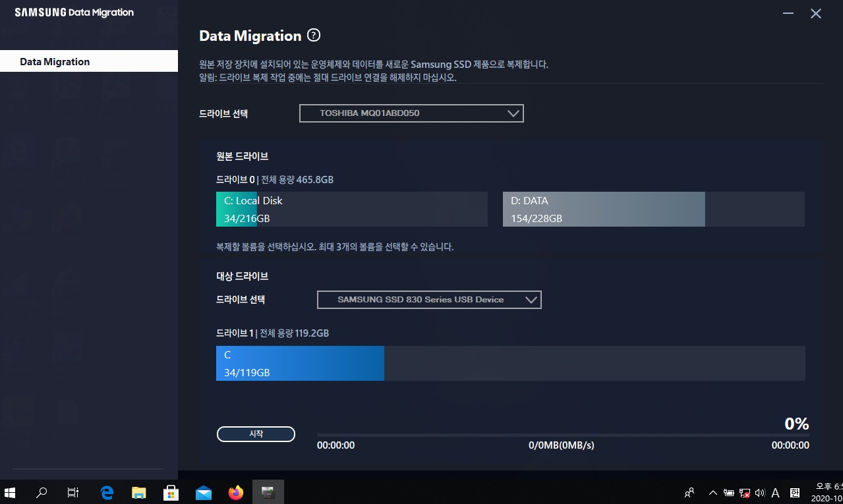Open the TOSHIBA MQ01ABD050 source drive dropdown
This screenshot has width=843, height=504.
click(x=411, y=113)
